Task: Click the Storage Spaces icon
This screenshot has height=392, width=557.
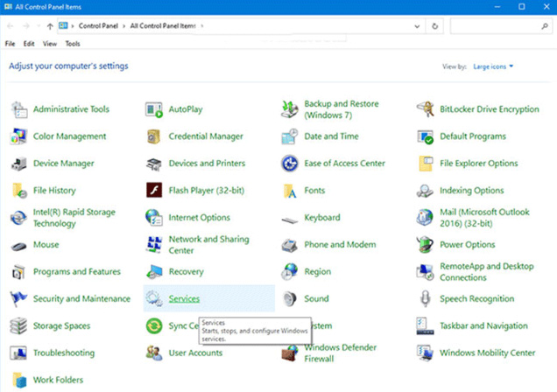Action: pyautogui.click(x=18, y=325)
